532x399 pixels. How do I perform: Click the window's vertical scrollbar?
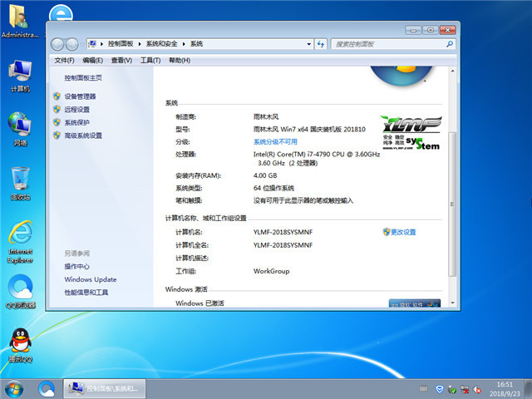(x=452, y=199)
